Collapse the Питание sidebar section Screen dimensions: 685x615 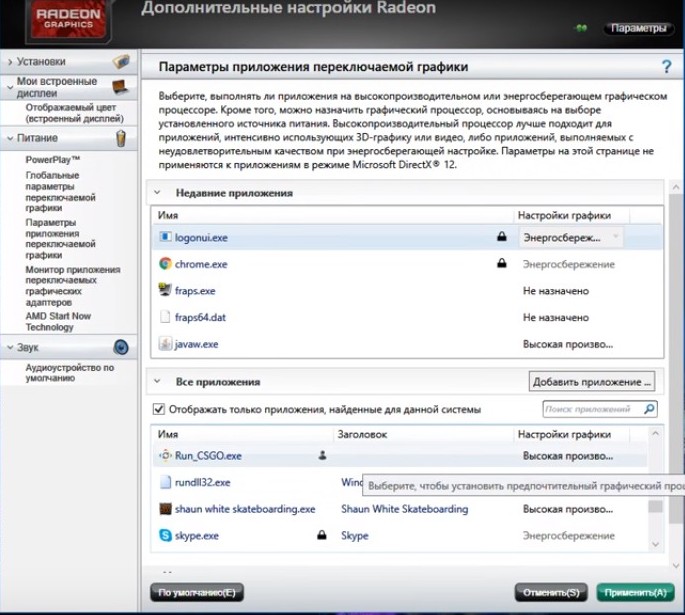(x=10, y=138)
